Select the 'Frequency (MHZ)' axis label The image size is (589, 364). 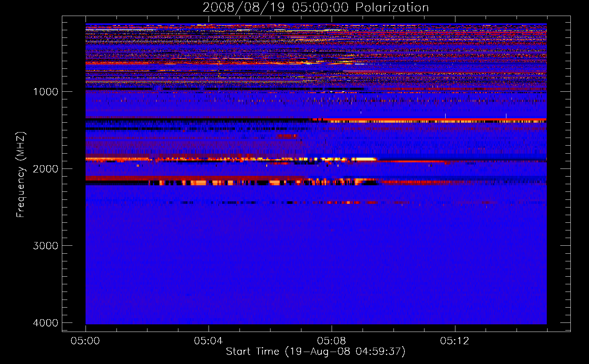(x=21, y=175)
